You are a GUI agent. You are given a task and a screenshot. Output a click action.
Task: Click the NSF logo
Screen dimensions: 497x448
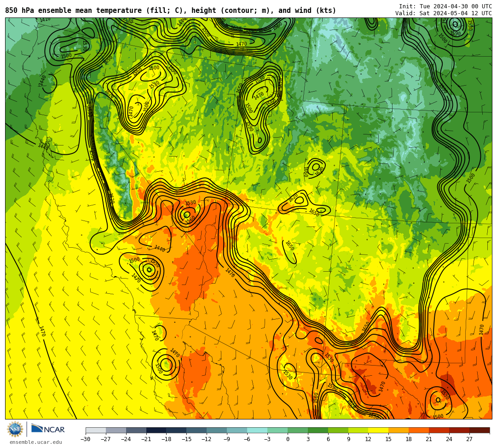(x=15, y=429)
